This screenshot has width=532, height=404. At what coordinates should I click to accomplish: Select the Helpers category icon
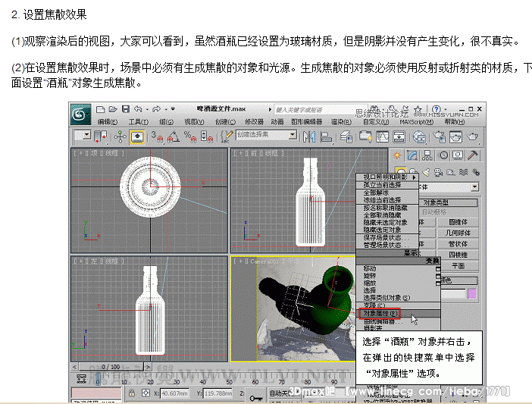coord(451,172)
